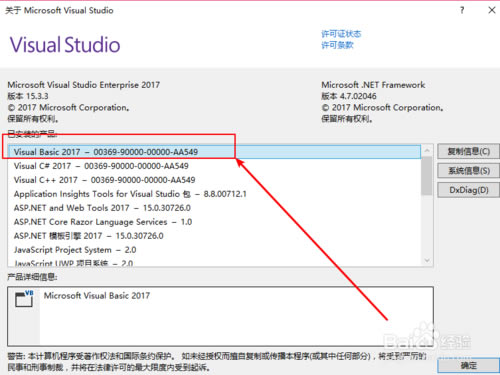Select ASP.NET Core Razor Language Services row
This screenshot has width=500, height=375.
click(x=214, y=222)
